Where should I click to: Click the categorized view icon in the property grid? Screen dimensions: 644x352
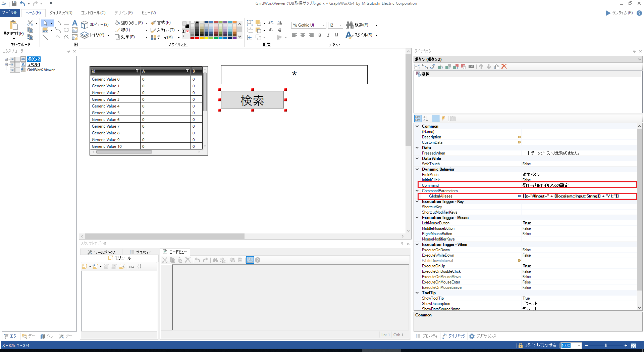(x=418, y=119)
